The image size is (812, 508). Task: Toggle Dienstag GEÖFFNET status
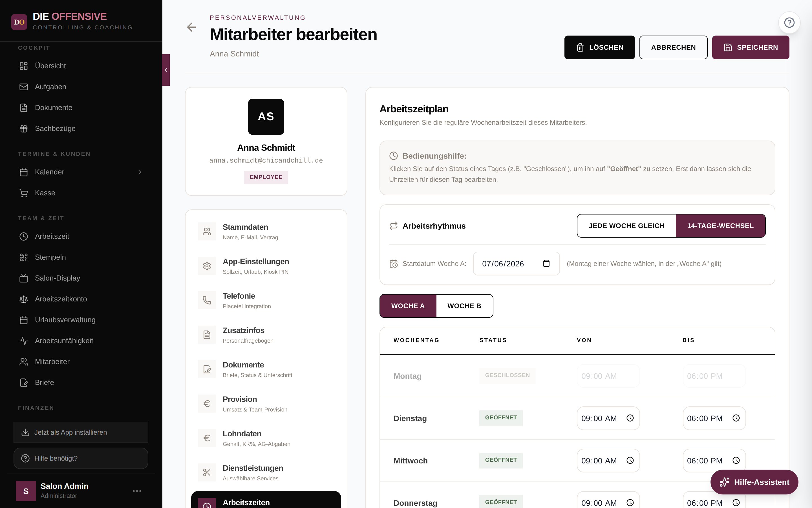(501, 418)
